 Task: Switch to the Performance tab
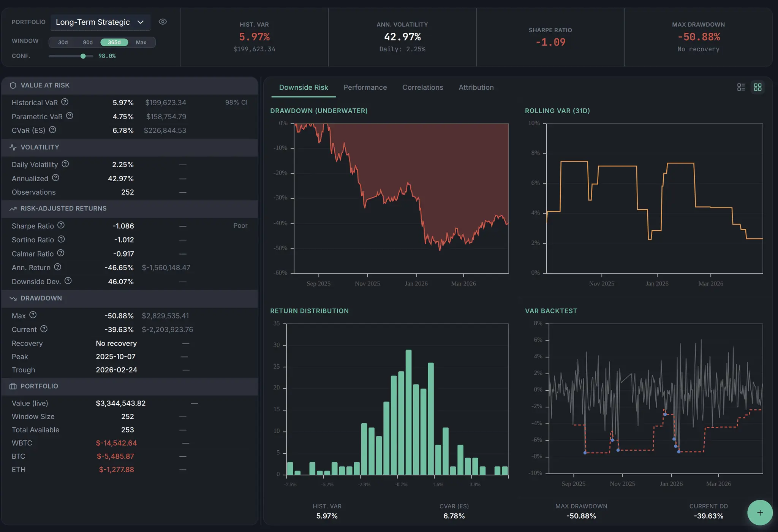pyautogui.click(x=365, y=87)
